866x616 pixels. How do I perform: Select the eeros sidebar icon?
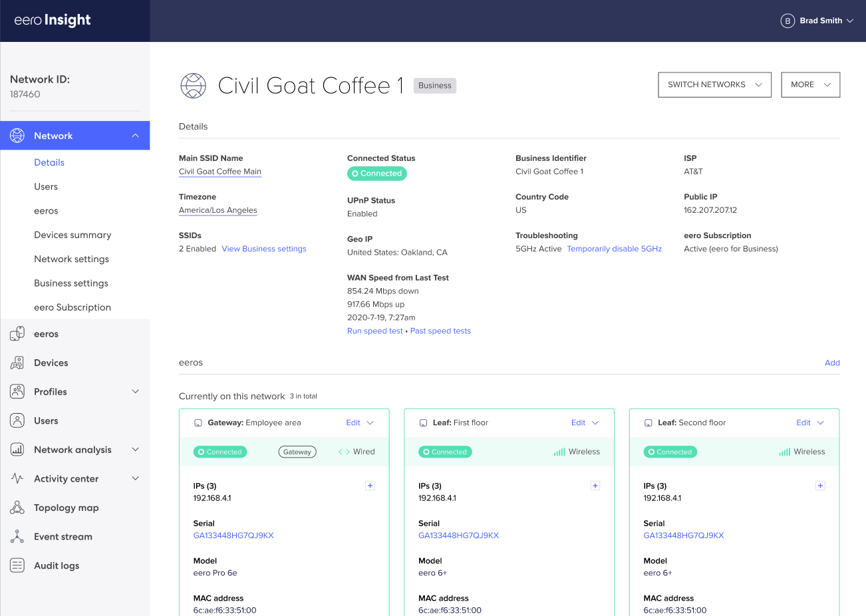[x=17, y=333]
